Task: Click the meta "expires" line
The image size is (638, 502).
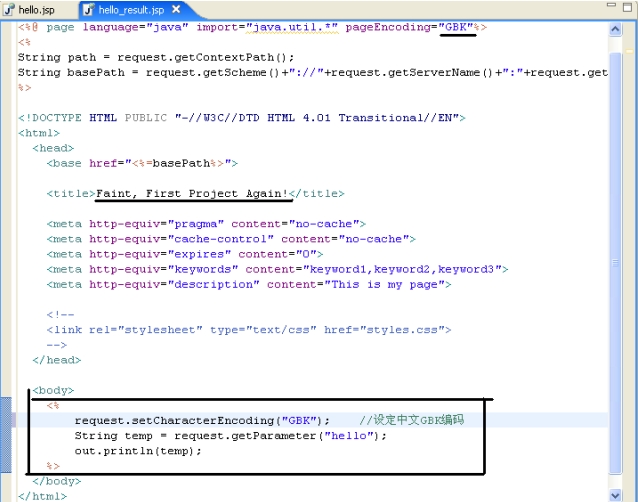Action: click(x=185, y=254)
